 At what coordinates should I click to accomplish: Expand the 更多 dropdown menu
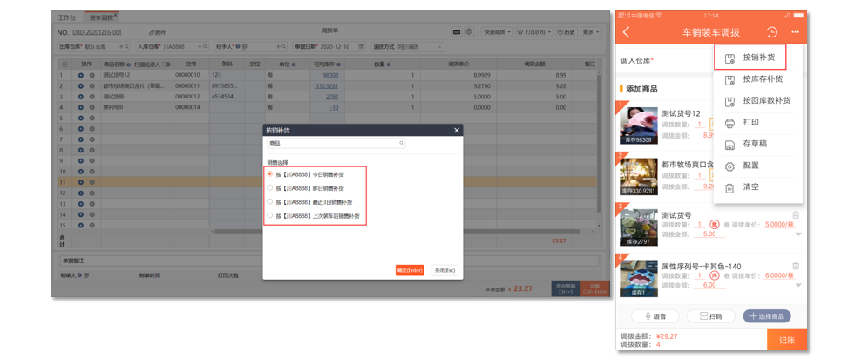pyautogui.click(x=592, y=31)
